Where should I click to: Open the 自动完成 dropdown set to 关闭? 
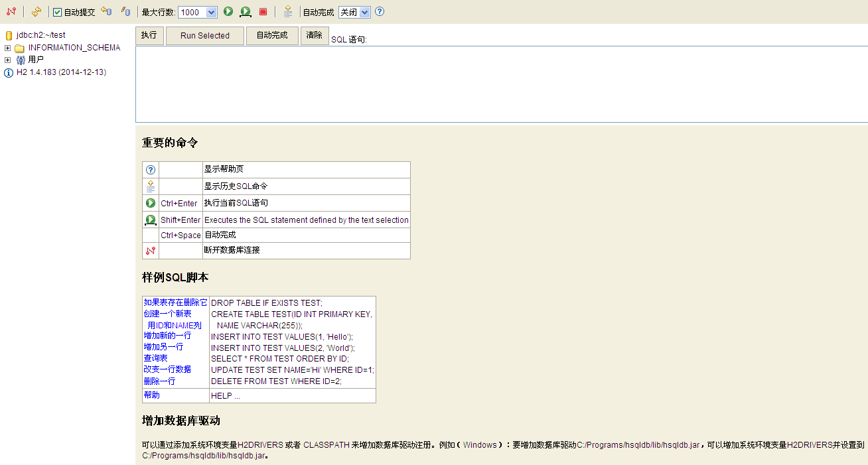coord(354,12)
